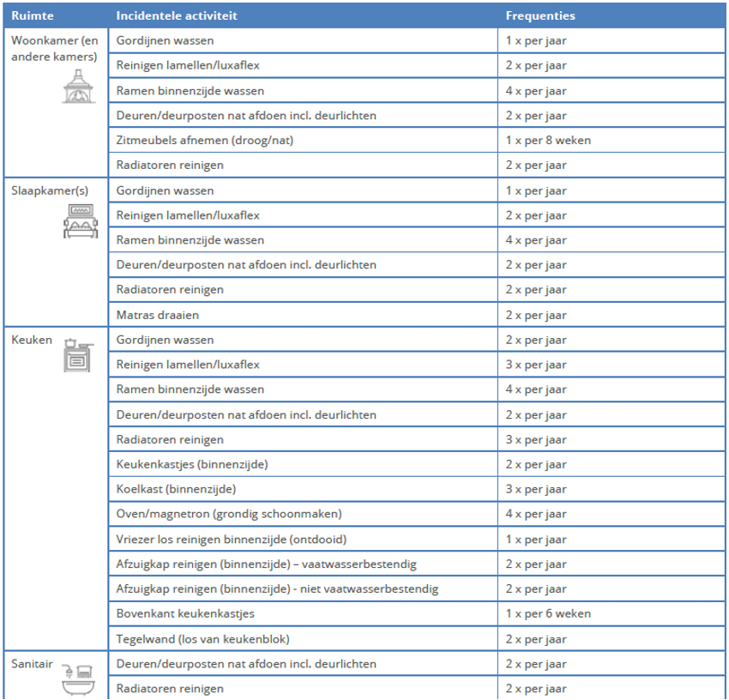The height and width of the screenshot is (700, 729).
Task: Click the Koelkast (binnenzijde) cell
Action: 176,489
